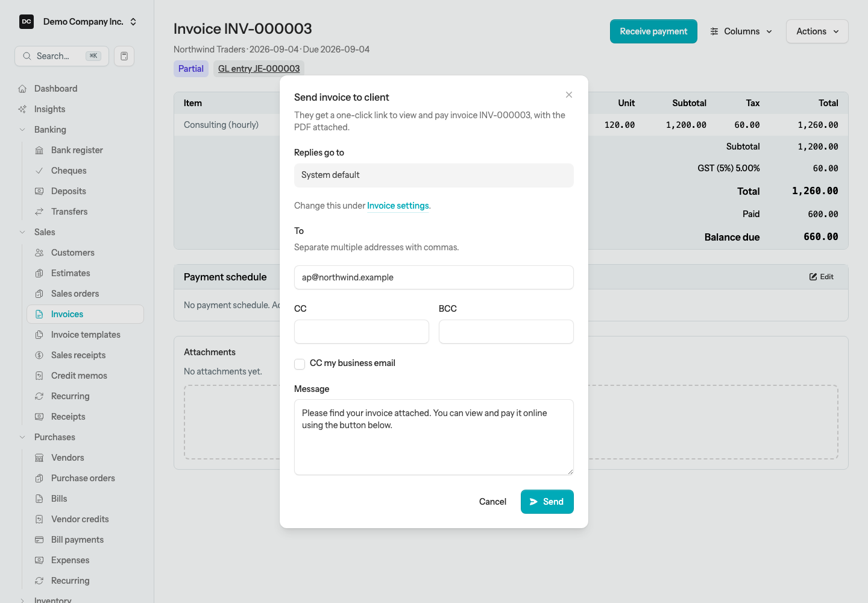
Task: Click the Cheques checkmark icon
Action: [x=39, y=171]
